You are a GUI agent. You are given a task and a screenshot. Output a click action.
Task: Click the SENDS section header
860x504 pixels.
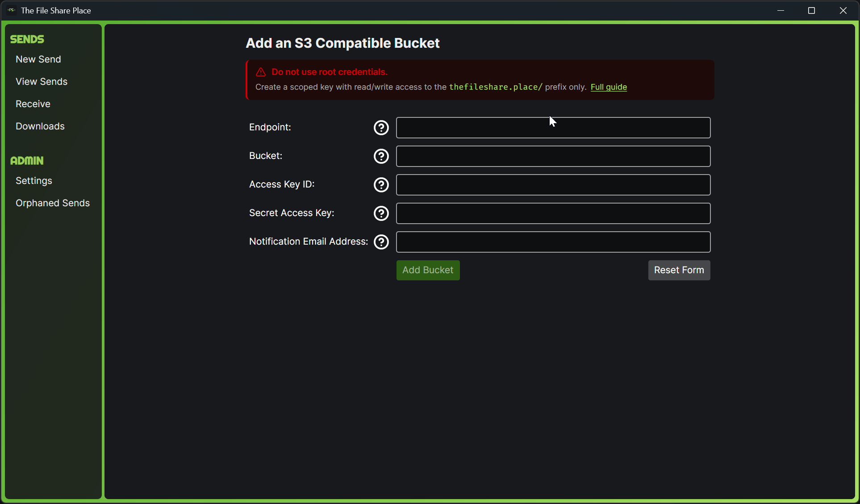tap(27, 39)
